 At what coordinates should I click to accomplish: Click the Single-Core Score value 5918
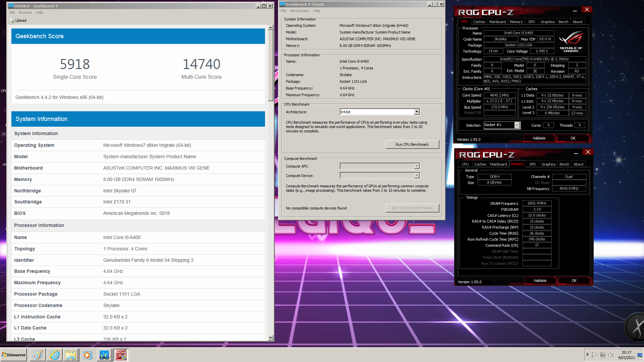pyautogui.click(x=75, y=64)
